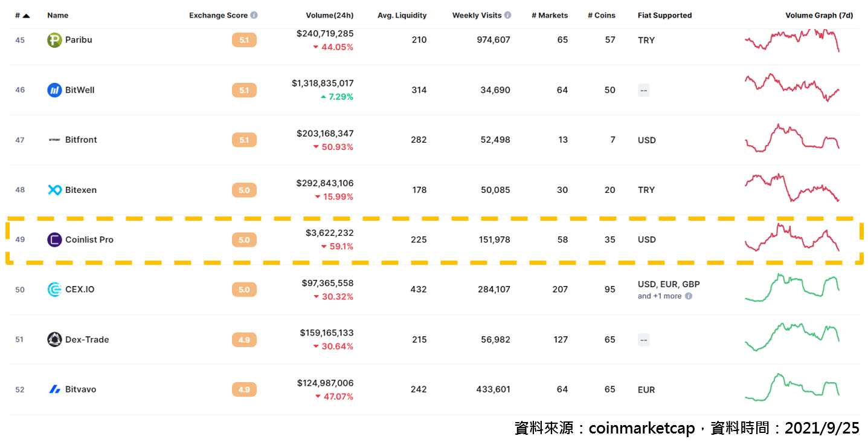Click the $240,719,285 volume value

pos(325,33)
